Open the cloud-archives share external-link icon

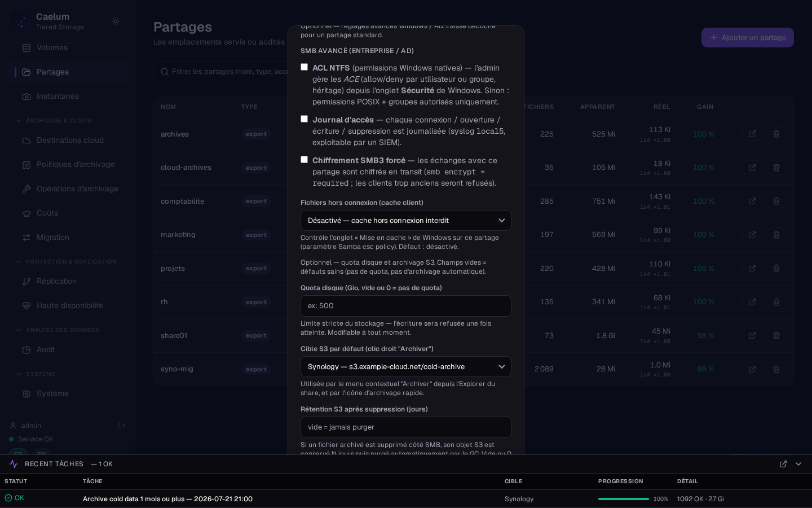(x=752, y=168)
